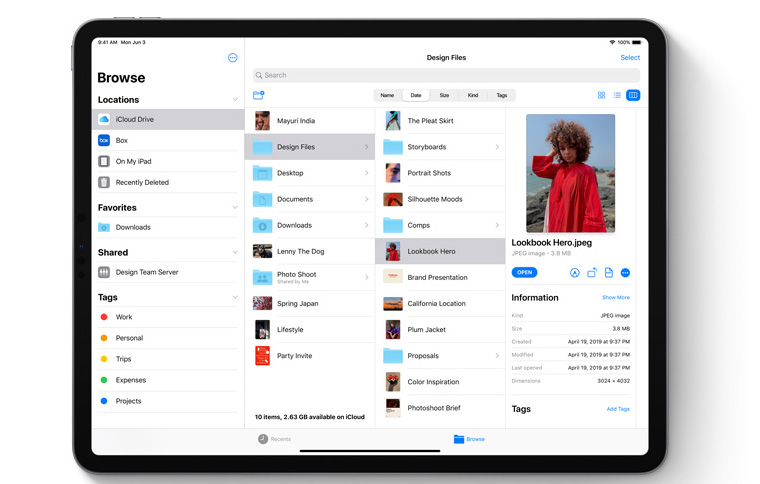Expand Design Files folder chevron

pyautogui.click(x=366, y=147)
